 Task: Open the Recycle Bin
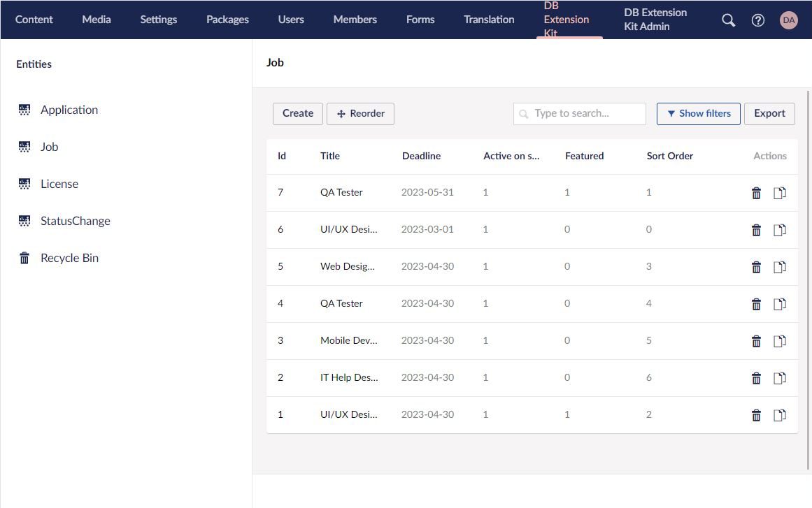coord(69,258)
